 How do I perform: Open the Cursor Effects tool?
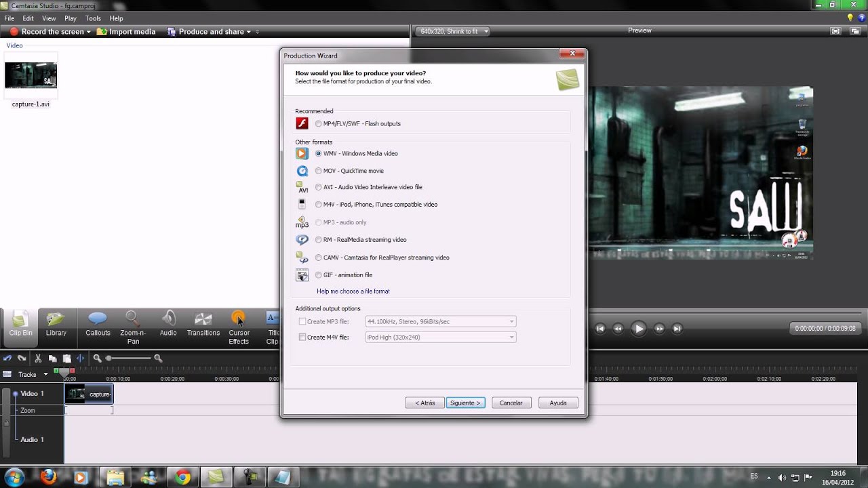pos(239,327)
